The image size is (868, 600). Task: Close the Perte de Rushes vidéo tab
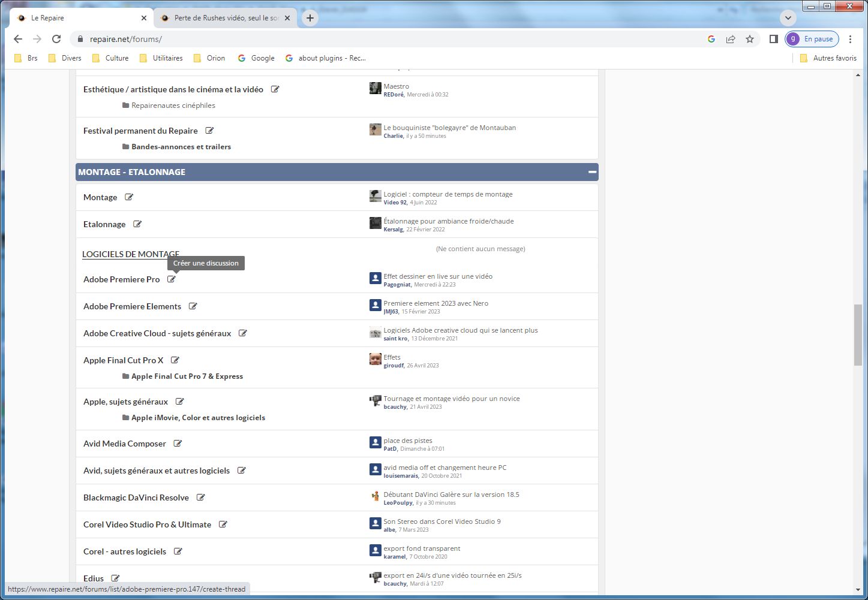(x=287, y=18)
